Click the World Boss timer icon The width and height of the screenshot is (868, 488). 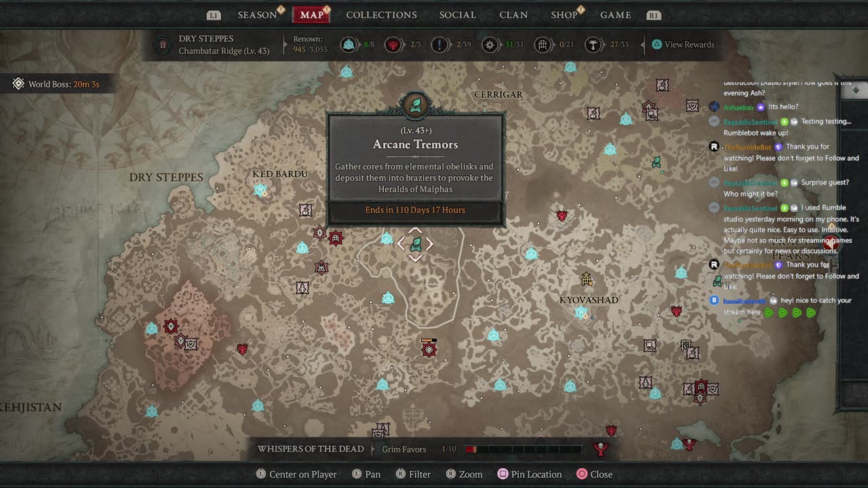18,84
